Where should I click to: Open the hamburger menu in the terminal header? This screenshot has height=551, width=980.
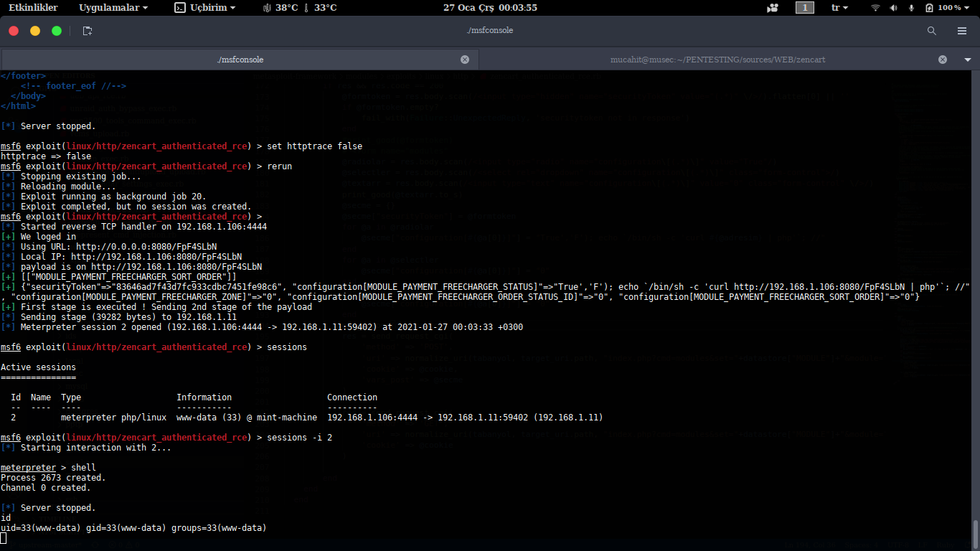(x=962, y=31)
